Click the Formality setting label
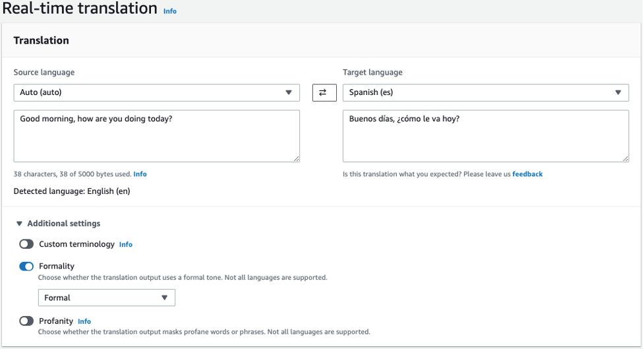 (x=57, y=267)
